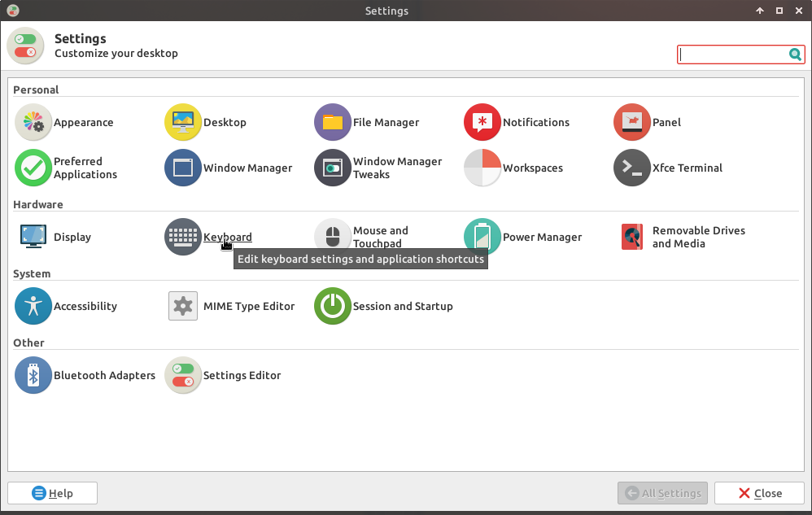The height and width of the screenshot is (515, 812).
Task: Open the Preferred Applications checkmark icon
Action: point(33,168)
